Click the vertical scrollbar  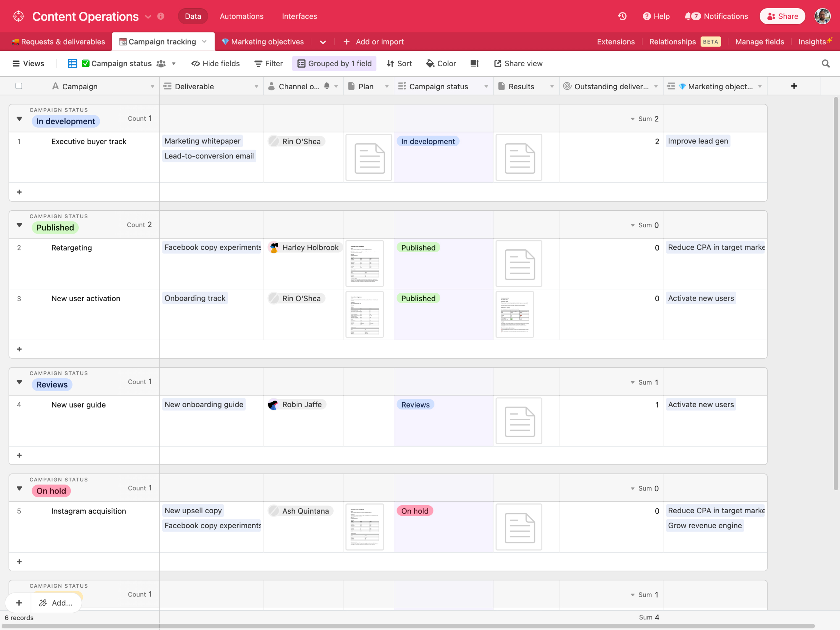[835, 294]
